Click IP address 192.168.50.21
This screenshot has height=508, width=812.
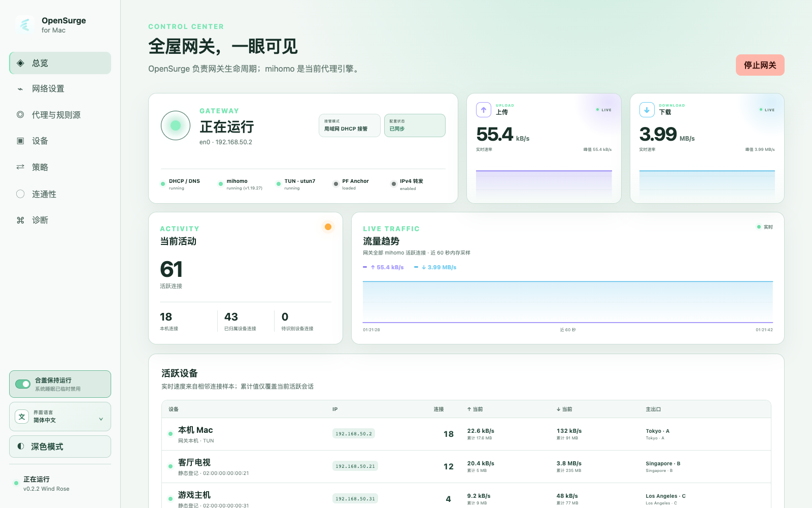tap(355, 466)
